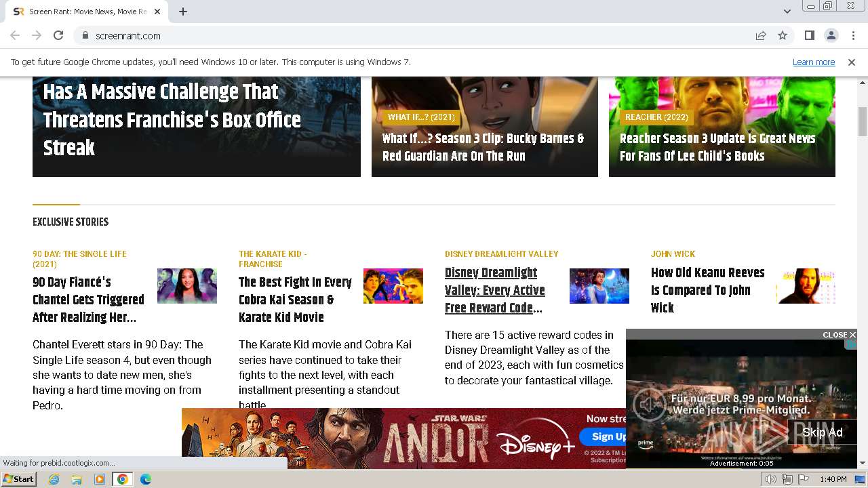Click the taskbar clock showing 1:40 PM
This screenshot has width=868, height=488.
click(x=833, y=479)
